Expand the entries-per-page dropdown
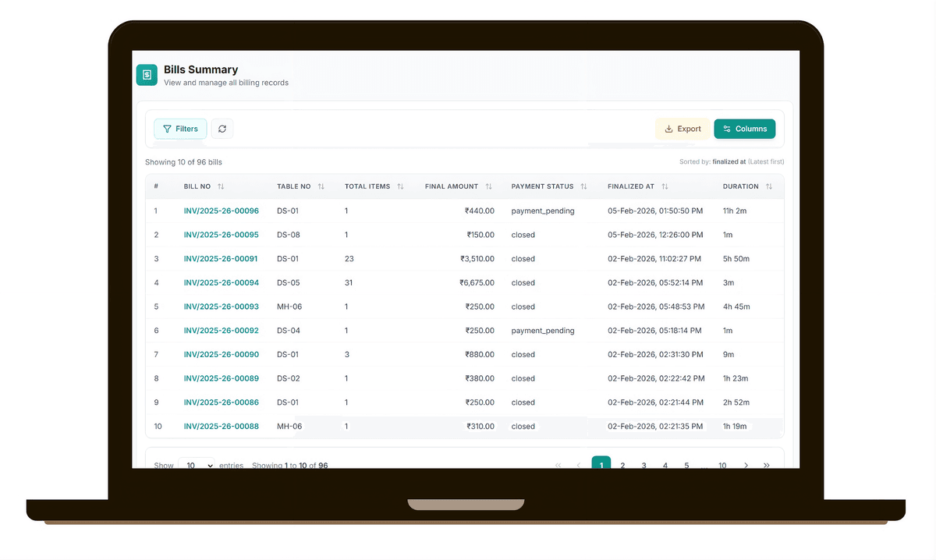This screenshot has height=560, width=936. (x=197, y=465)
